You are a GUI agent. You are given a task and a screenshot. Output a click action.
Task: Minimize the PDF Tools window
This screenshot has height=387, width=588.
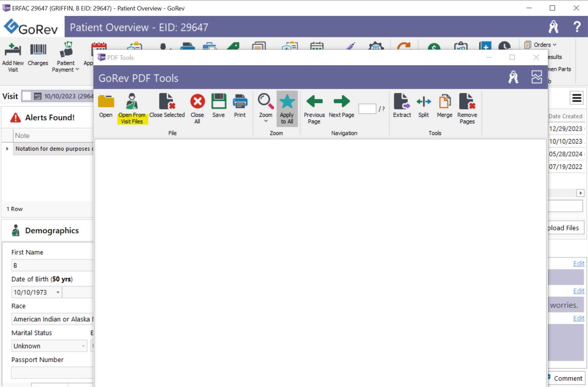pyautogui.click(x=489, y=57)
